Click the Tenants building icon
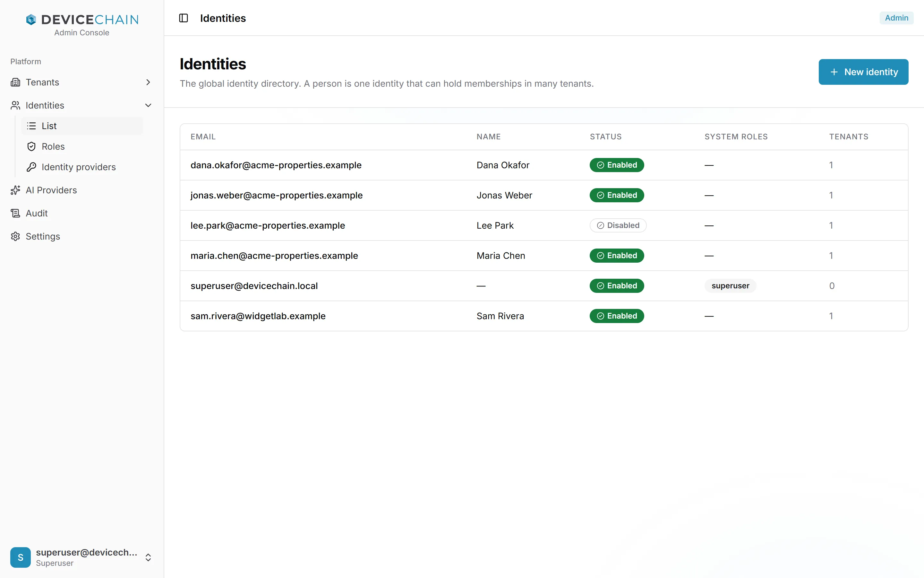 coord(15,82)
